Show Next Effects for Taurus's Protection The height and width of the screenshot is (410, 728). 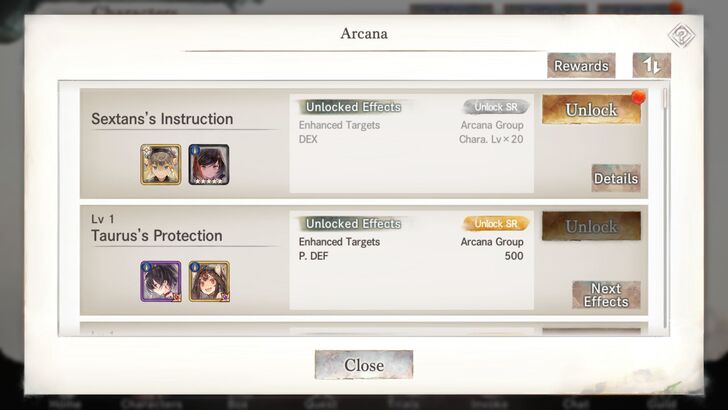(606, 295)
